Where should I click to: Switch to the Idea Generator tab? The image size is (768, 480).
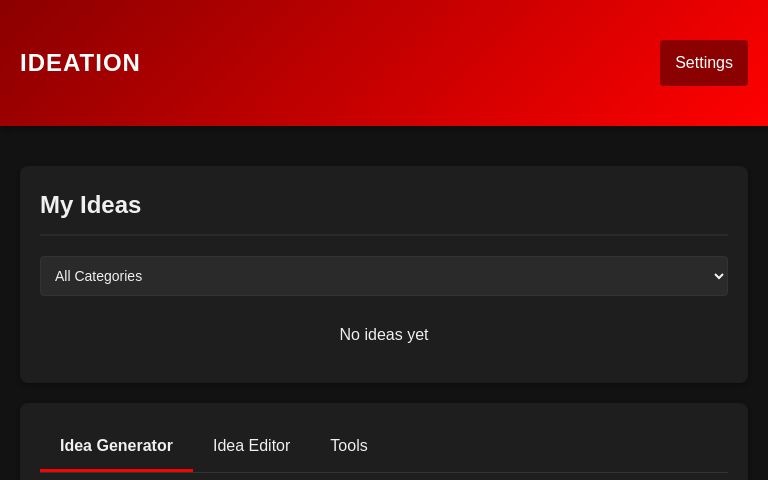point(116,446)
